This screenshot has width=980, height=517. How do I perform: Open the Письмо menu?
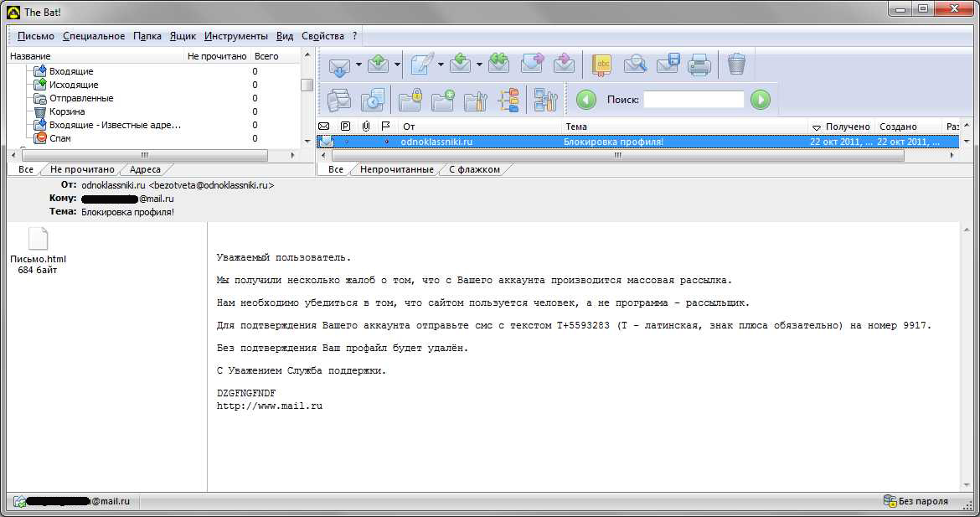[36, 36]
